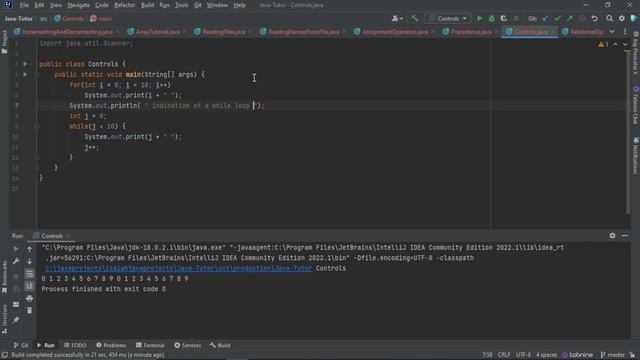
Task: Click Git update project arrow icon
Action: coord(545,18)
